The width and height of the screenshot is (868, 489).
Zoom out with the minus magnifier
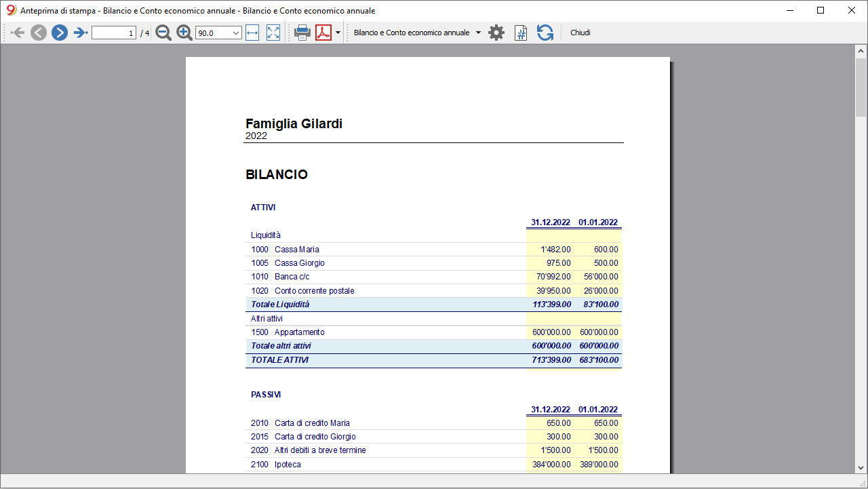coord(163,33)
